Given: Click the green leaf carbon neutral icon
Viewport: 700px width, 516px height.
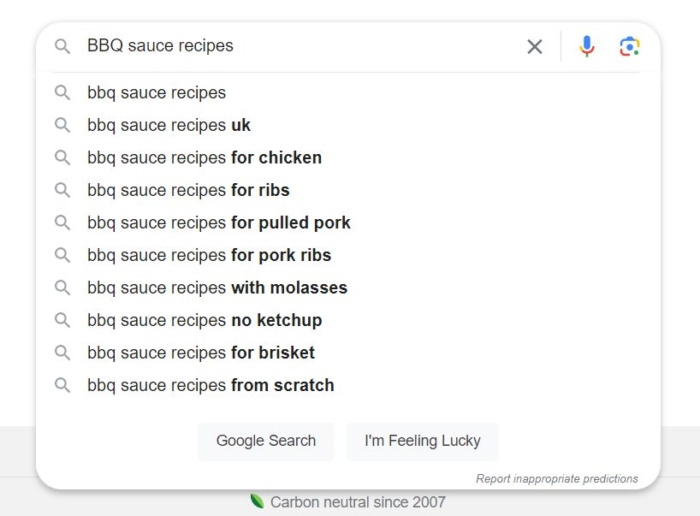Looking at the screenshot, I should (257, 501).
